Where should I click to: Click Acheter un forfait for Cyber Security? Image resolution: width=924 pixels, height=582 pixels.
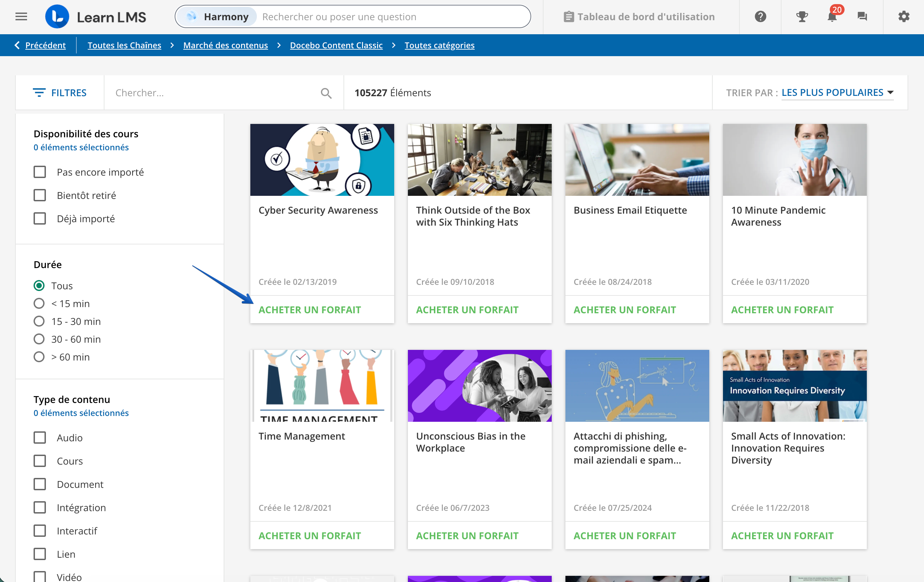click(x=309, y=309)
